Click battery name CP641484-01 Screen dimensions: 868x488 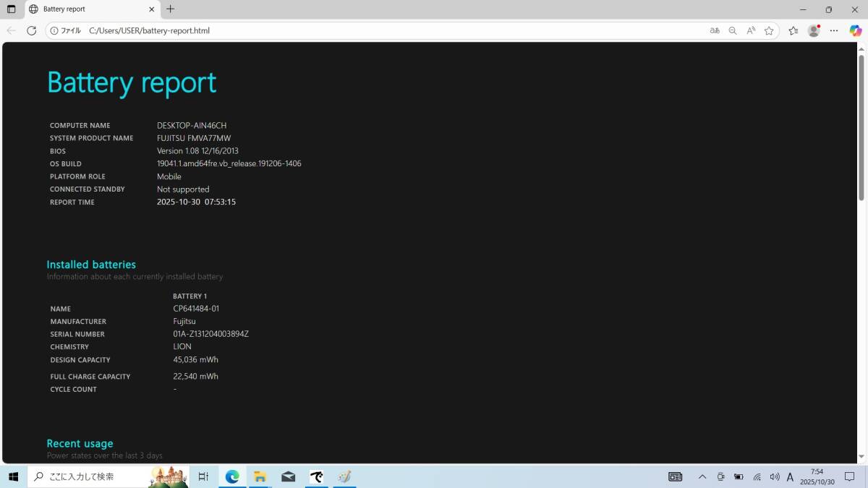196,309
